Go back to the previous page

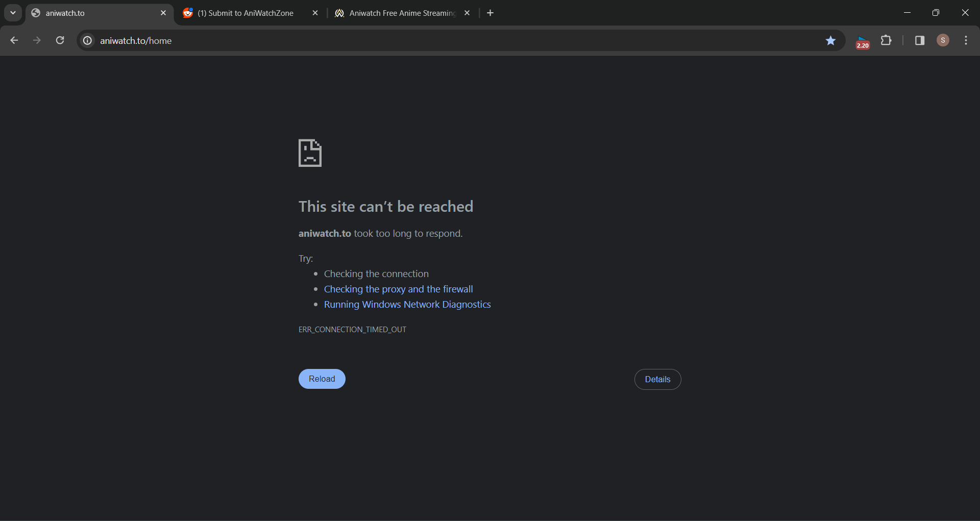pos(14,40)
